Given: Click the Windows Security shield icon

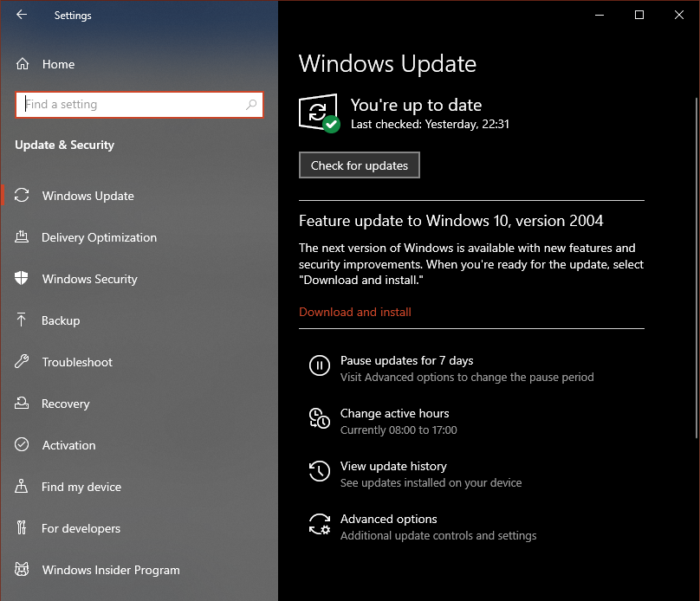Looking at the screenshot, I should point(22,278).
